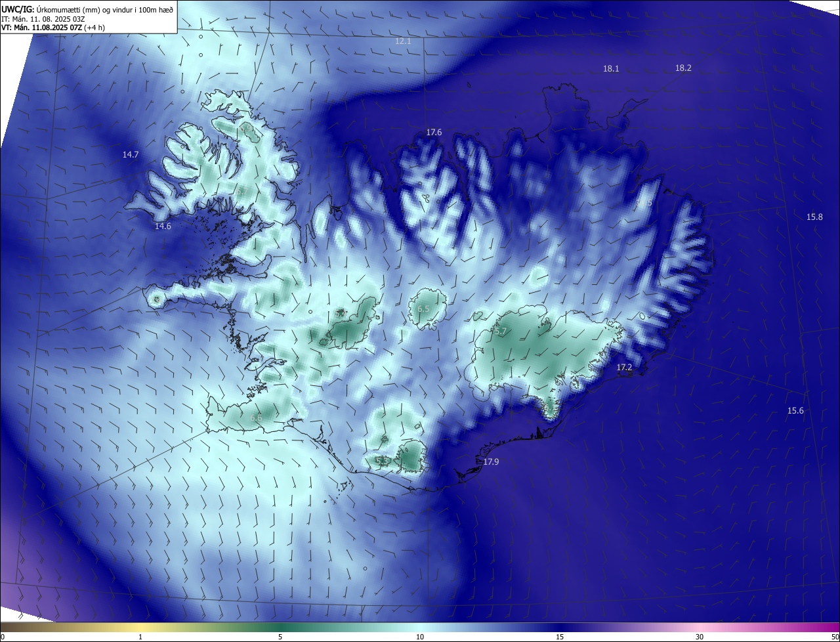Click the 14.7 value label on map

131,154
